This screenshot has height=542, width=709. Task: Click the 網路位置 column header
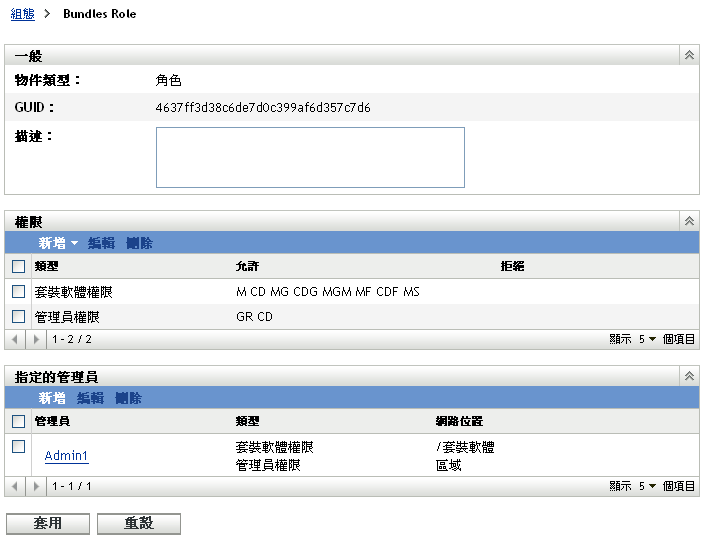[x=459, y=421]
